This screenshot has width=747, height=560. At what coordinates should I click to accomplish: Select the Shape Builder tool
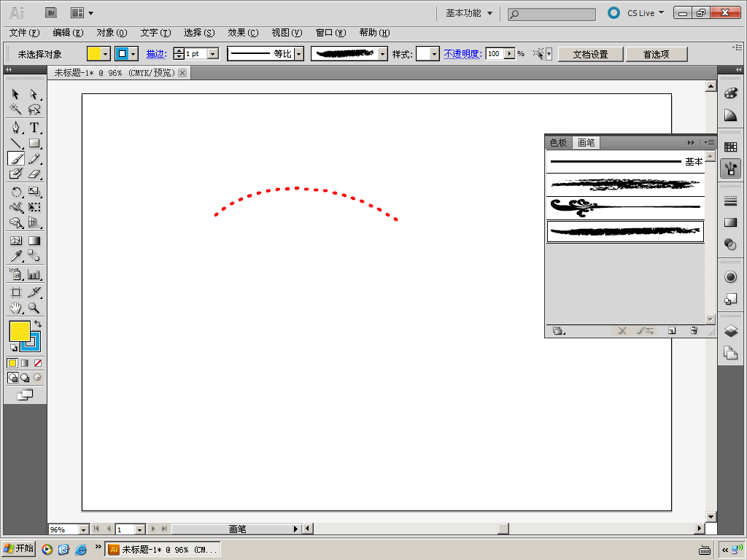15,222
